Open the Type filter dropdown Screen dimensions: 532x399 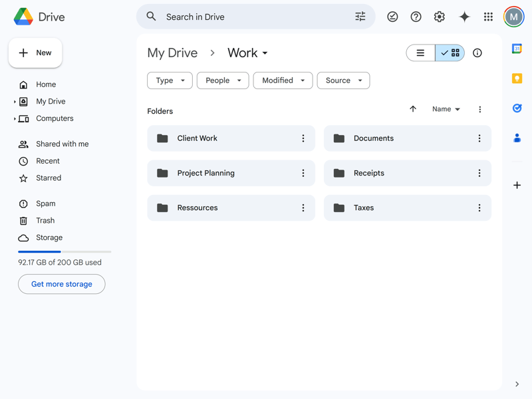click(170, 80)
